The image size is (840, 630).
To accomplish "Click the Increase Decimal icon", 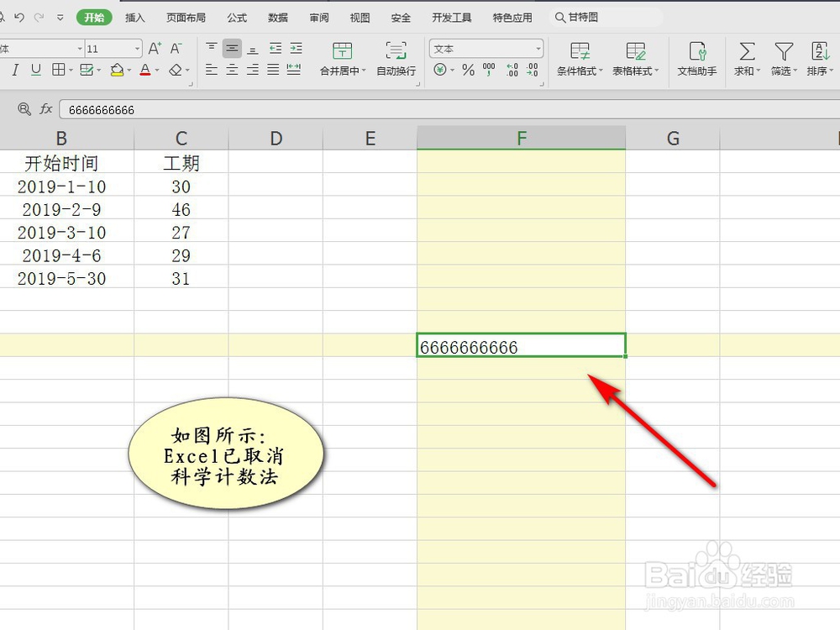I will (x=512, y=69).
